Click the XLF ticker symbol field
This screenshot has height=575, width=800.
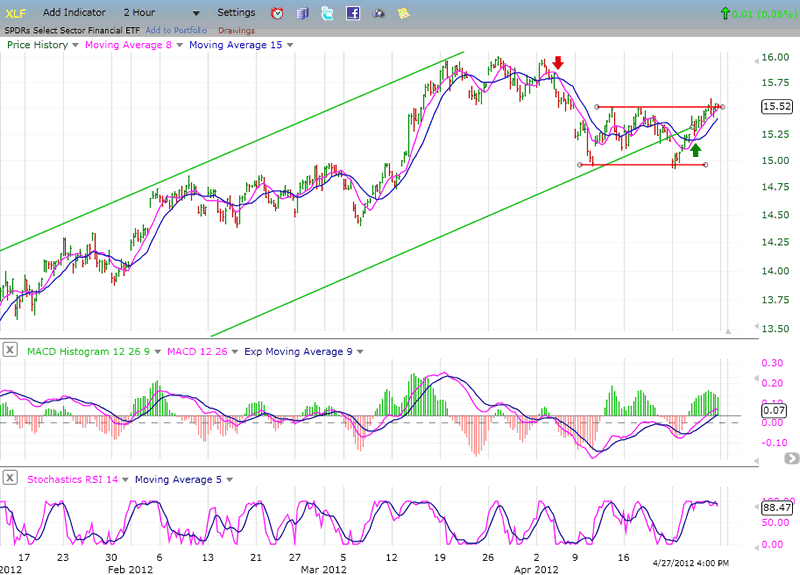pos(17,13)
